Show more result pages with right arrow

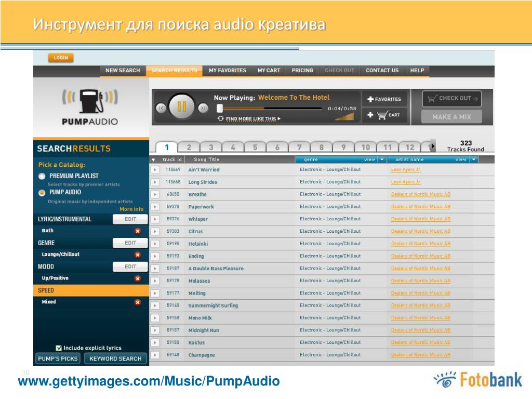point(433,146)
